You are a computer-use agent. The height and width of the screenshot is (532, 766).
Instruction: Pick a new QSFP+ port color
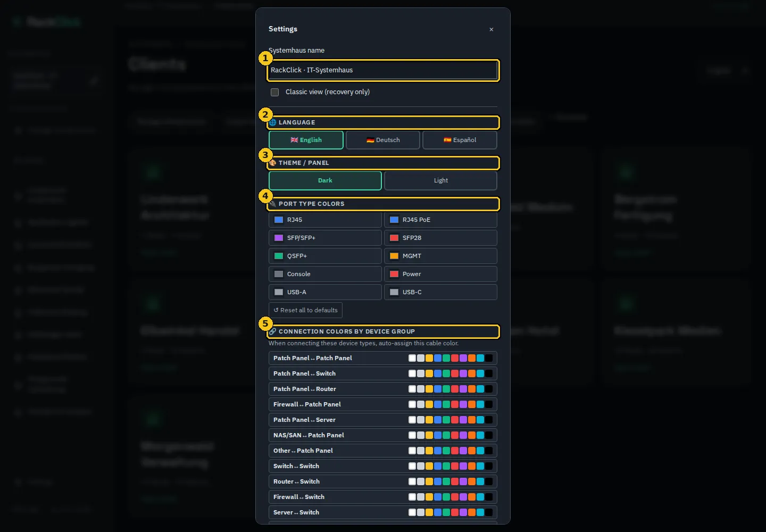point(279,256)
